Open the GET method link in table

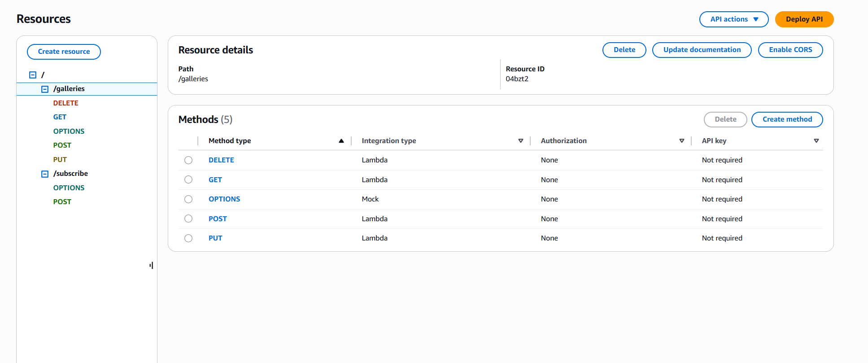click(x=215, y=180)
